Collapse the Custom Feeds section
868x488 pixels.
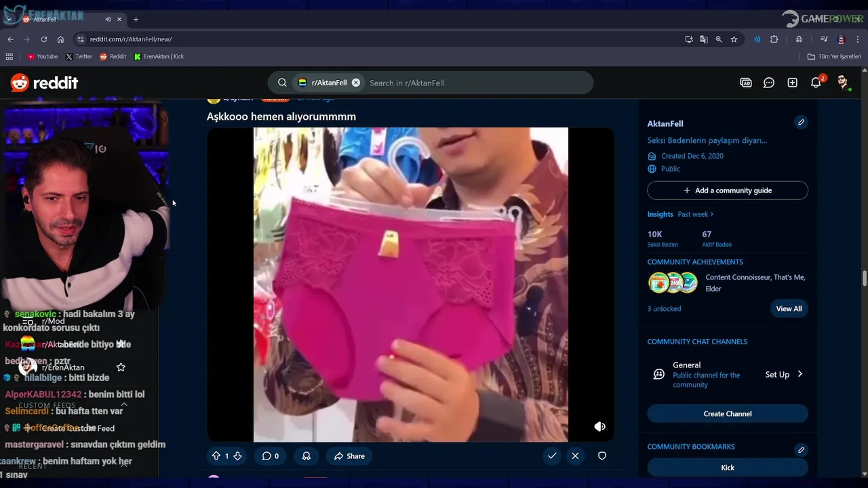[123, 405]
